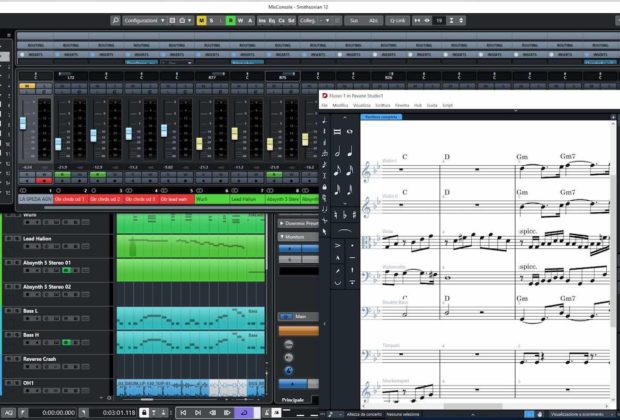Image resolution: width=620 pixels, height=420 pixels.
Task: Add a tenuto articulation in Dorico
Action: 352,258
